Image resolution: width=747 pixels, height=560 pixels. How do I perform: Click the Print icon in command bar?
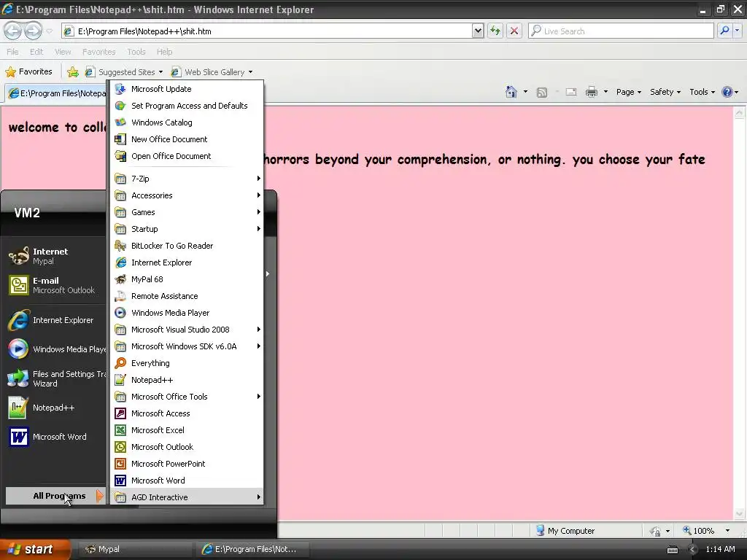(591, 92)
